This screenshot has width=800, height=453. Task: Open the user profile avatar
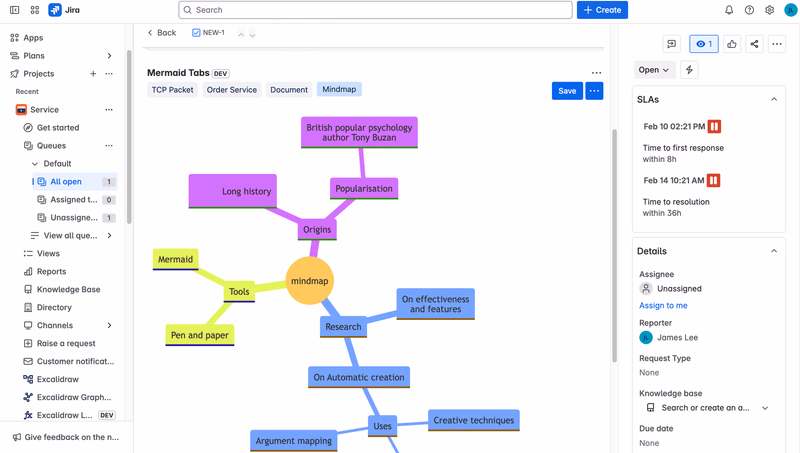[790, 10]
